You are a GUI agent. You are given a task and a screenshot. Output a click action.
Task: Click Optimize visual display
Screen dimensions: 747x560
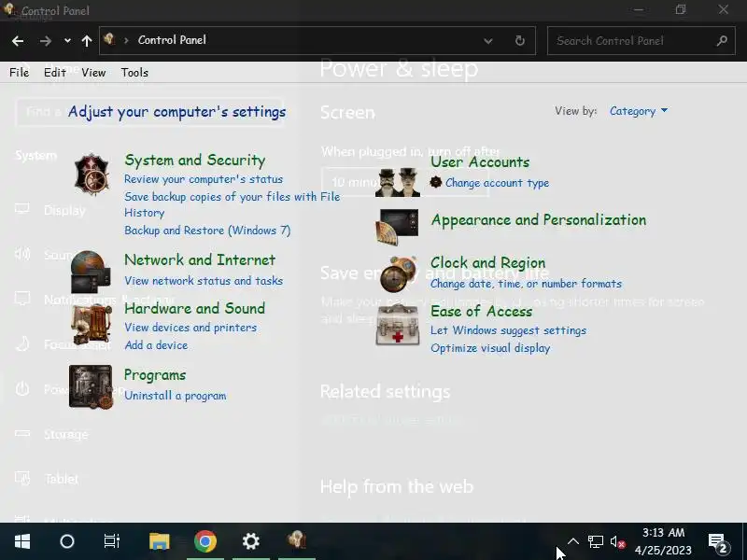(x=490, y=348)
